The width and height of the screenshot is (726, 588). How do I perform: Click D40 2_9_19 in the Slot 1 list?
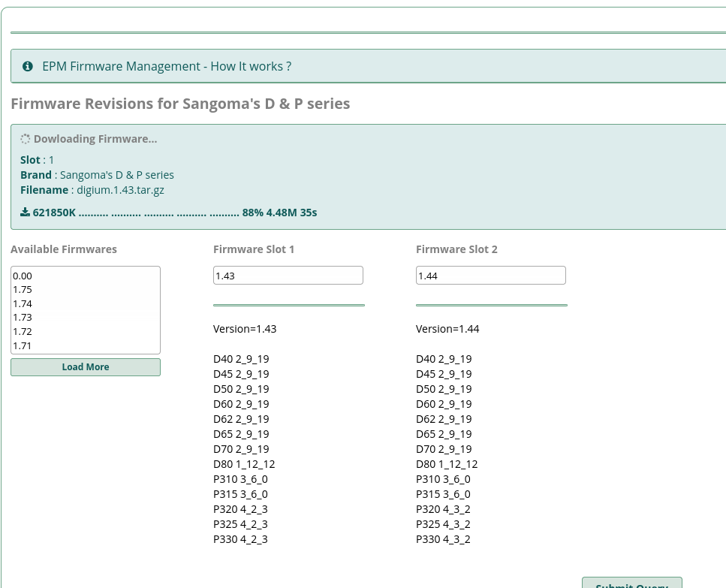(241, 359)
